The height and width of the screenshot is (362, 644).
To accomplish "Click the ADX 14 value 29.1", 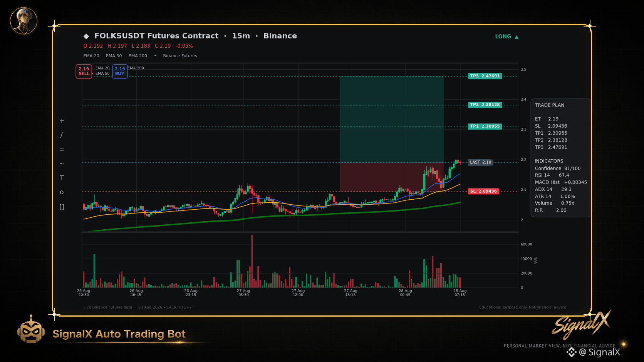I will tap(566, 189).
